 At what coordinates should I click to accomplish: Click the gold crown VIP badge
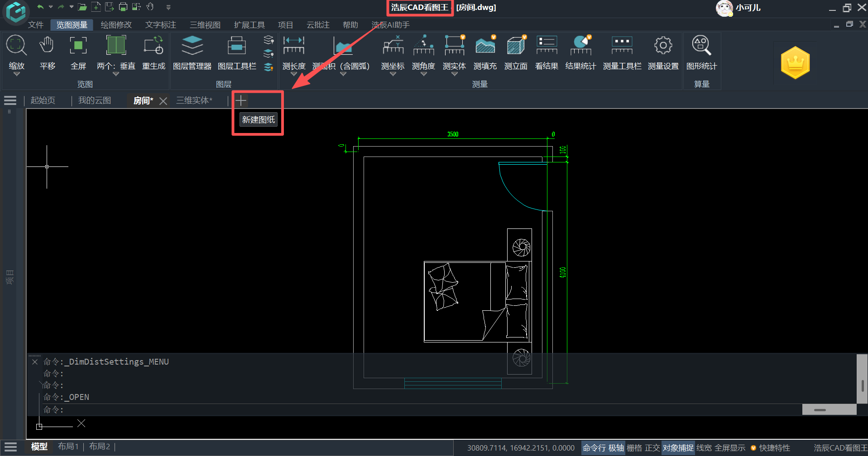click(795, 62)
